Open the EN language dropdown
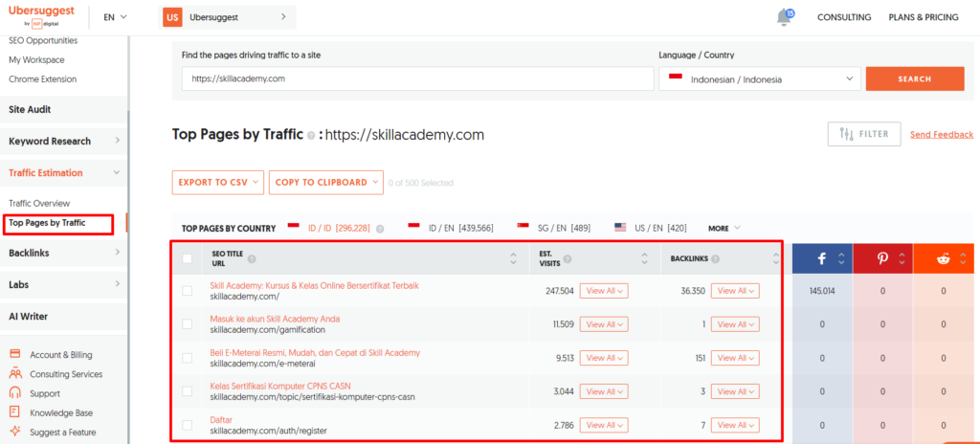980x444 pixels. click(115, 17)
